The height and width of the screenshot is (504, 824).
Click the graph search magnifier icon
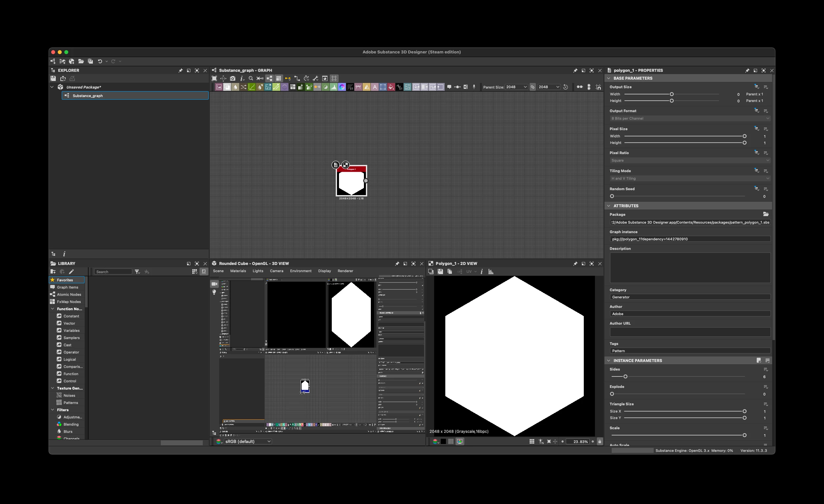point(251,79)
